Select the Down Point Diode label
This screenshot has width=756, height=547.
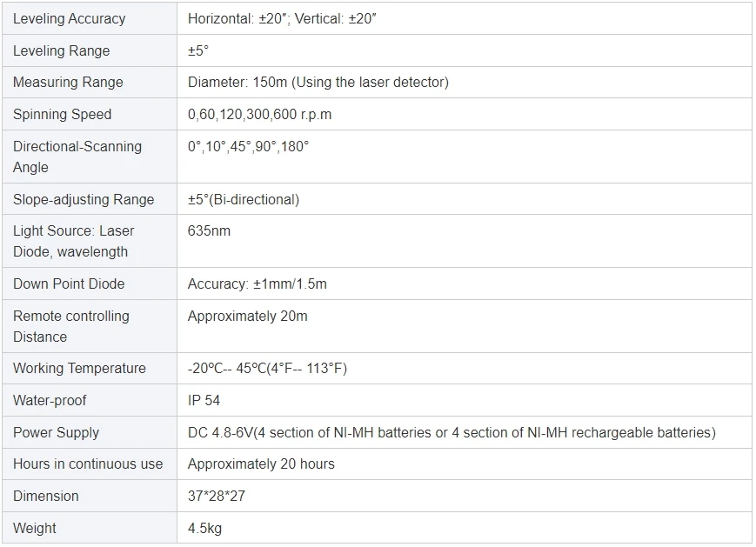(69, 284)
